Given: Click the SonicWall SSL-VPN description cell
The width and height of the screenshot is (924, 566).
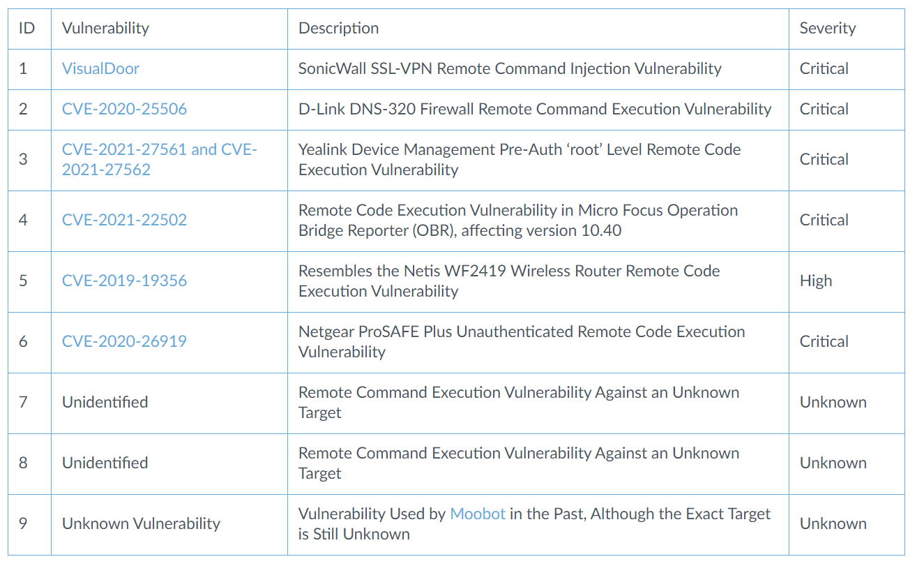Looking at the screenshot, I should point(510,68).
